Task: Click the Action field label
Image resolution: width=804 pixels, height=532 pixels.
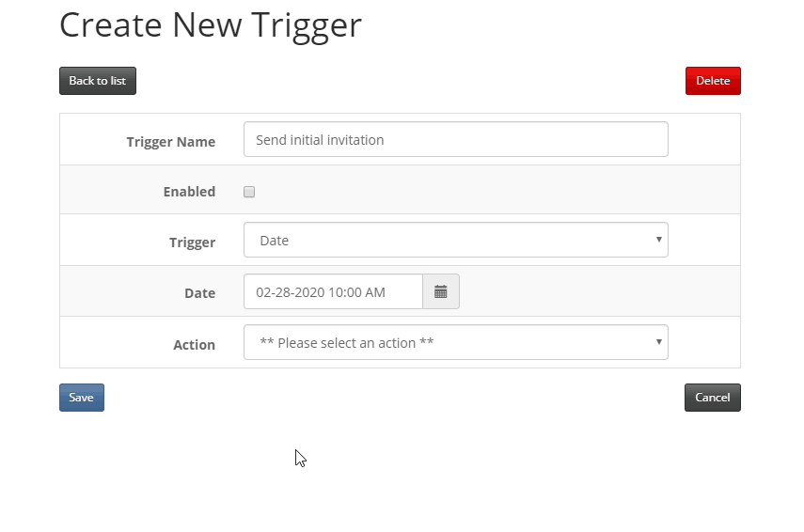Action: [x=195, y=345]
